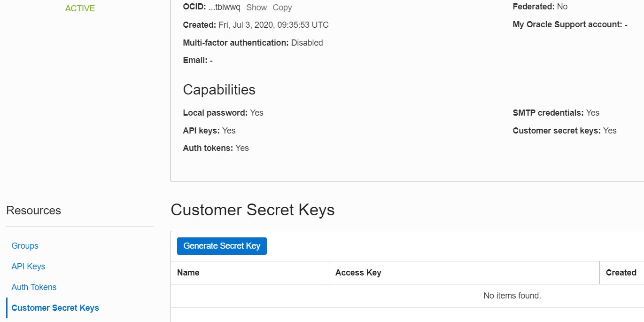The height and width of the screenshot is (322, 644).
Task: Click the Resources sidebar heading
Action: tap(33, 210)
